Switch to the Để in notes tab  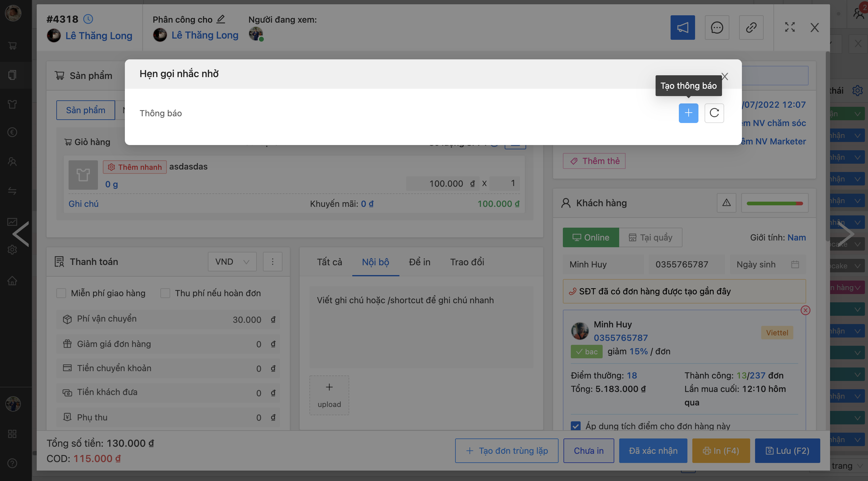click(x=419, y=262)
